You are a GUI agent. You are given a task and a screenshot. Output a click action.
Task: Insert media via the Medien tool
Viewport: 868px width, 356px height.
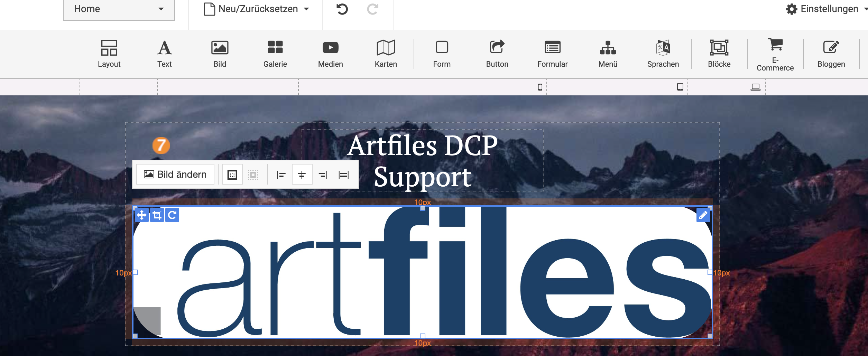click(330, 54)
